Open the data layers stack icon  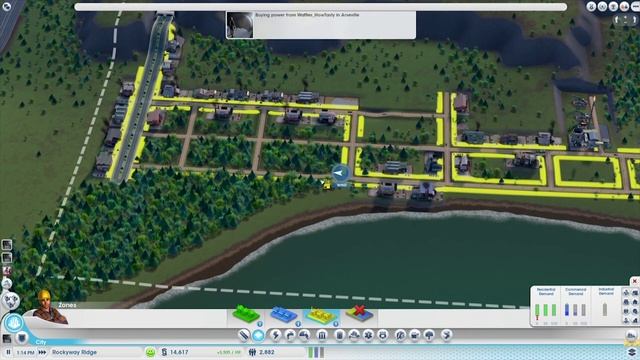(632, 352)
